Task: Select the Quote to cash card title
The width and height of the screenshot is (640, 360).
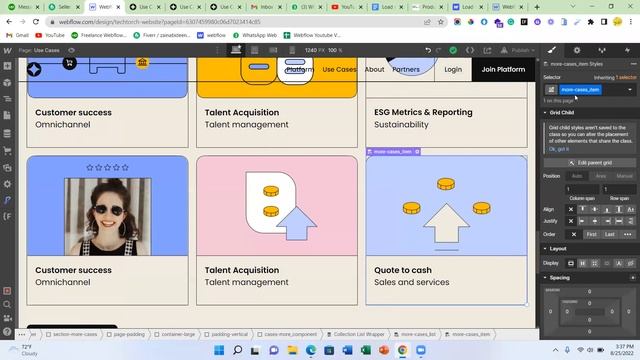Action: 403,270
